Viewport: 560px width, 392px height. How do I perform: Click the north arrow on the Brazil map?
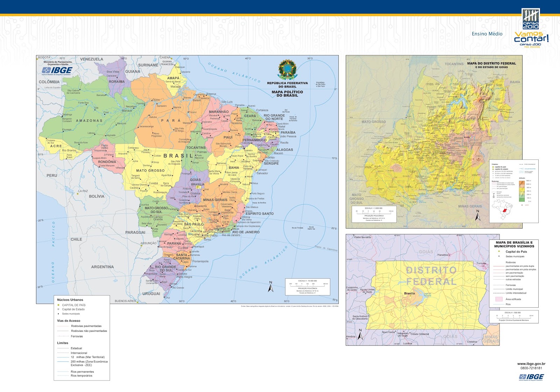coord(271,287)
